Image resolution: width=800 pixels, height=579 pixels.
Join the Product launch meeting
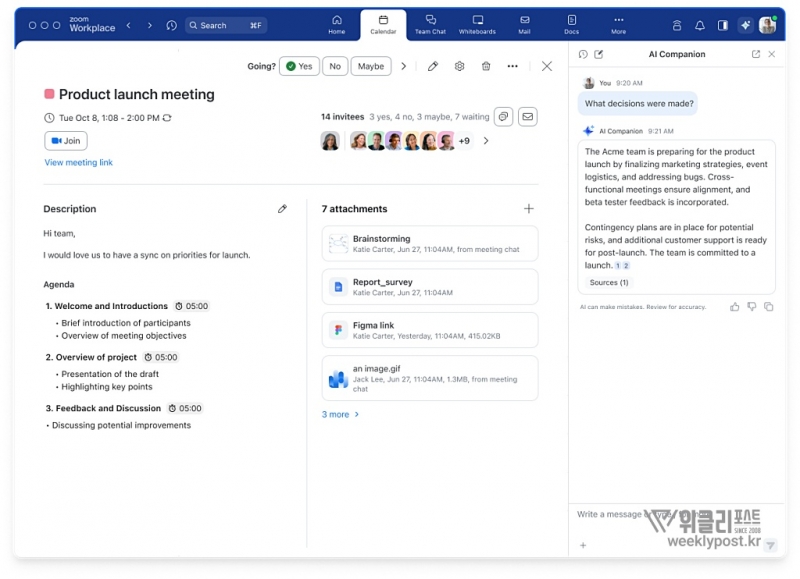tap(66, 141)
